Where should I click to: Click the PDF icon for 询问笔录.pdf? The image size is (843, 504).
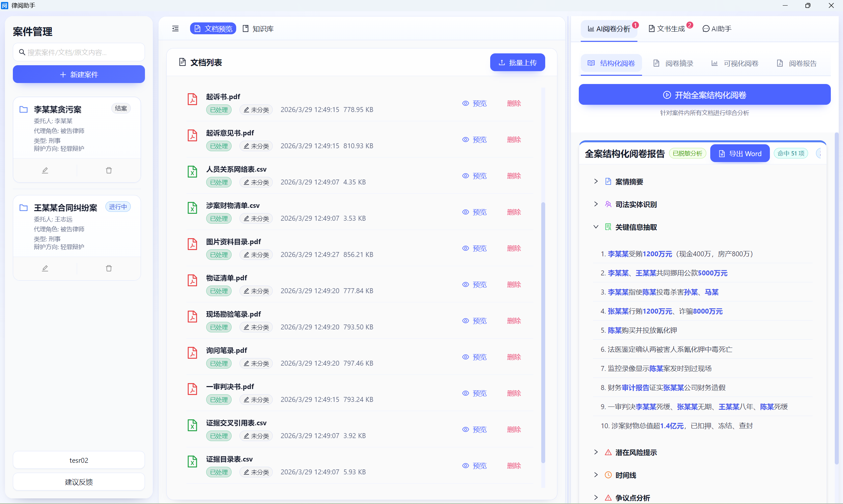pos(192,353)
